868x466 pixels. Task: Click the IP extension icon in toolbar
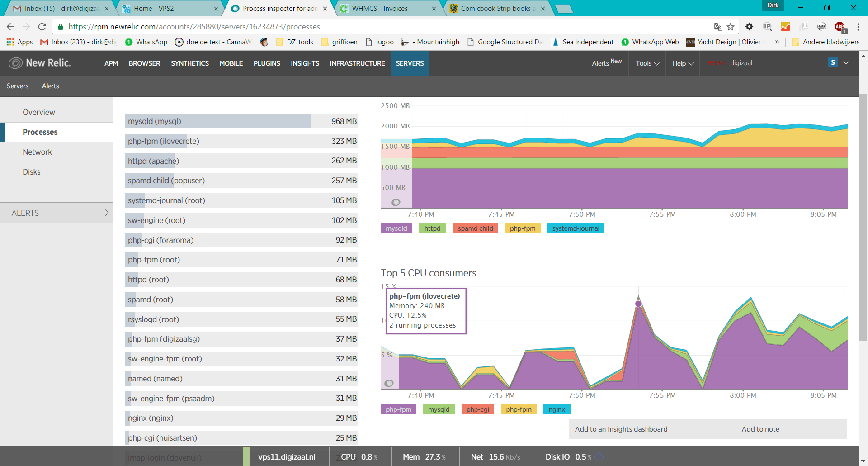pos(767,27)
